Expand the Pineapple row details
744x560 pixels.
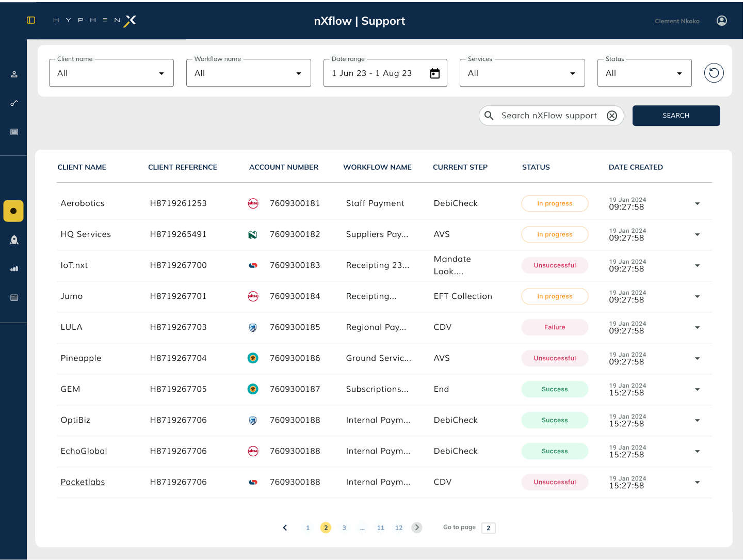coord(697,358)
